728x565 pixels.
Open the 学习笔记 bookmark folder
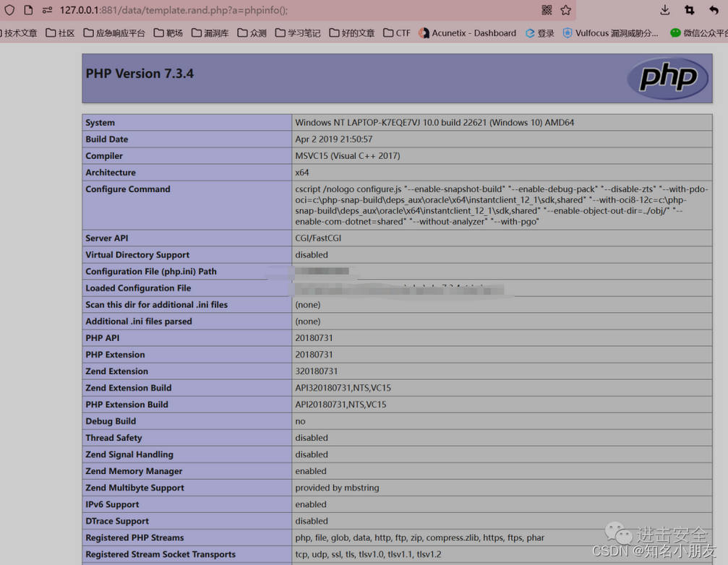tap(298, 33)
